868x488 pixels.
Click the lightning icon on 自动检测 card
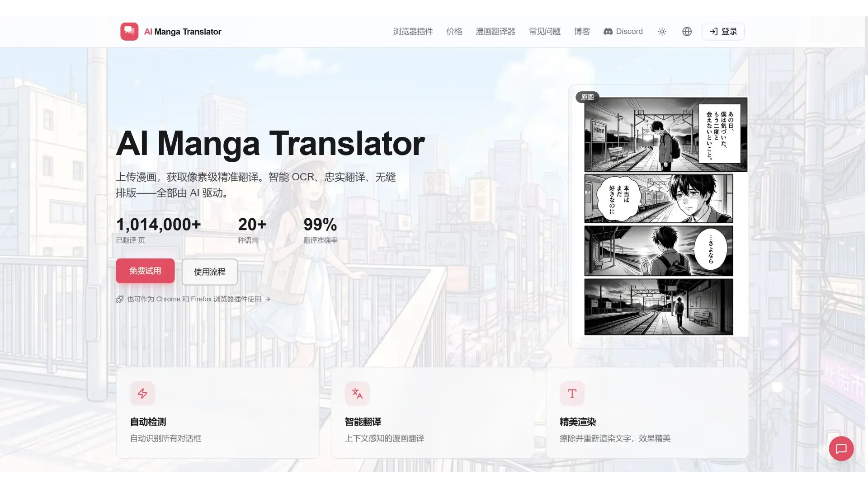pyautogui.click(x=142, y=394)
